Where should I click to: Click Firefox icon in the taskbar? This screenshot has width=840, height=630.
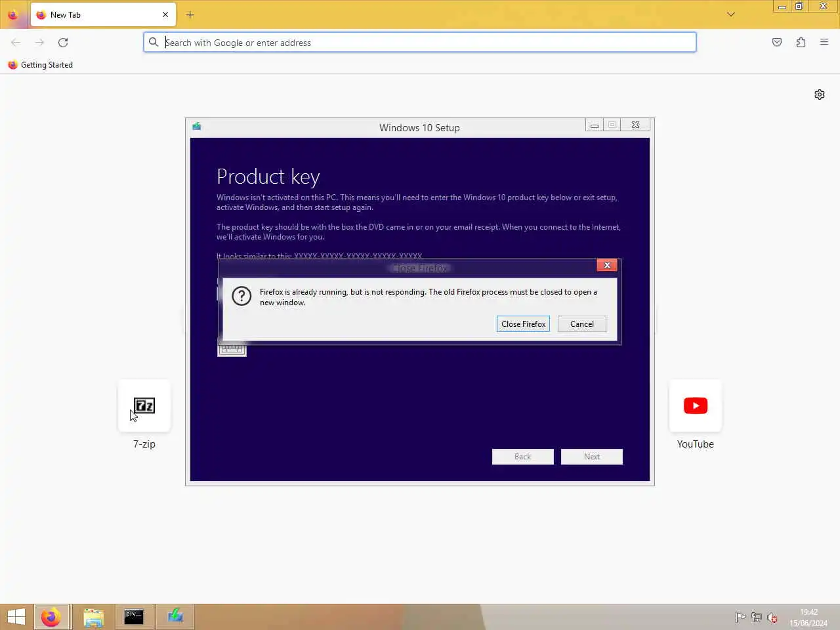[51, 617]
